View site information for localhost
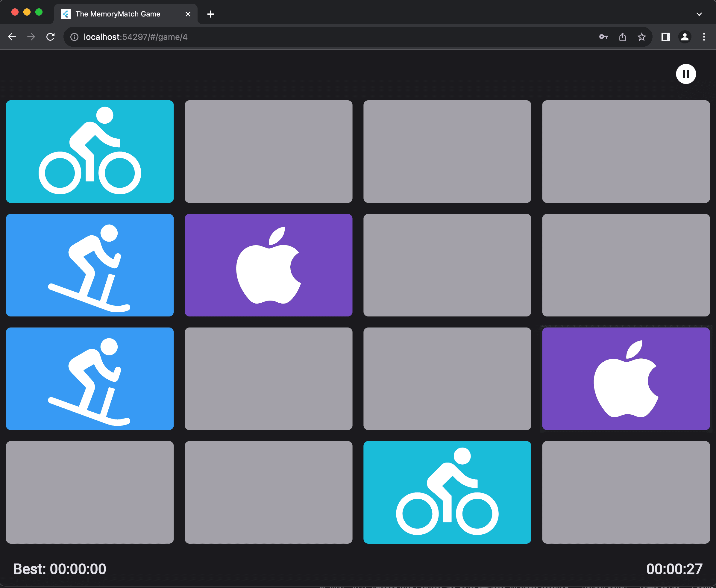 (74, 37)
